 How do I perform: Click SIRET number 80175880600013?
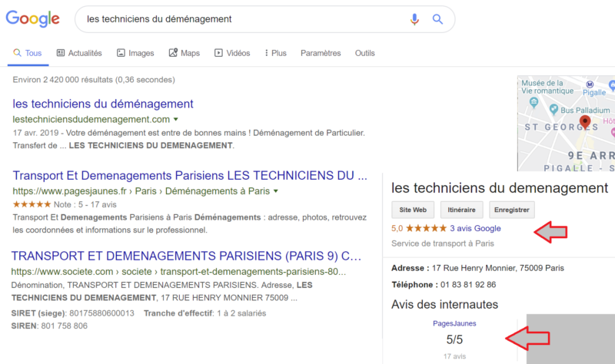pos(101,313)
